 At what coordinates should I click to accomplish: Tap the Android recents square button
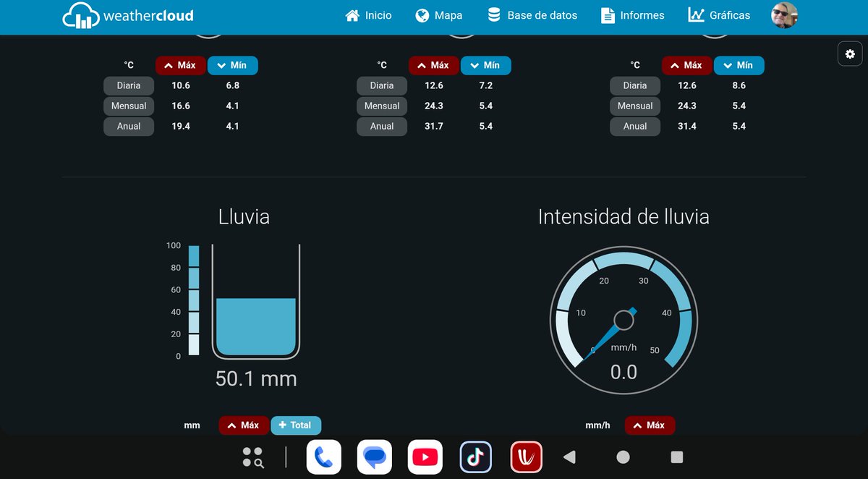click(677, 457)
